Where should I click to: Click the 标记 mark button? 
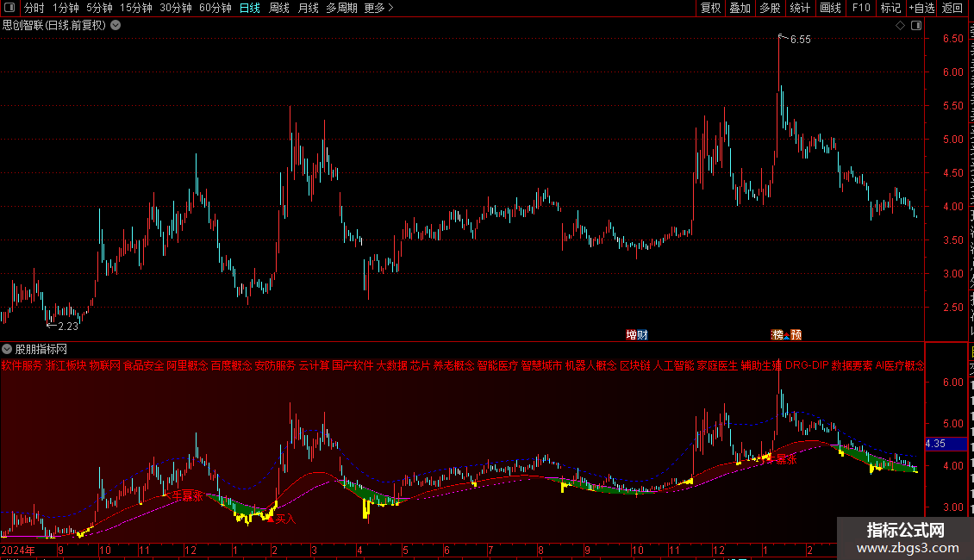[890, 8]
